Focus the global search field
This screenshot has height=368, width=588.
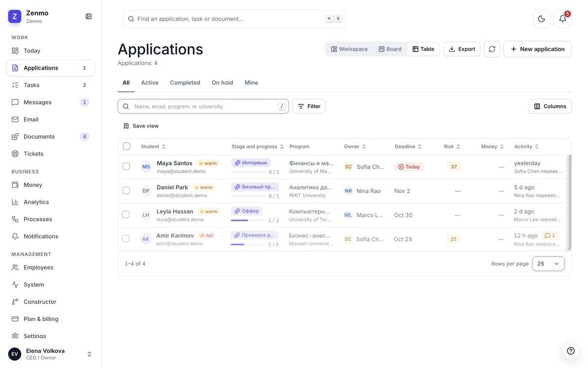pos(234,19)
